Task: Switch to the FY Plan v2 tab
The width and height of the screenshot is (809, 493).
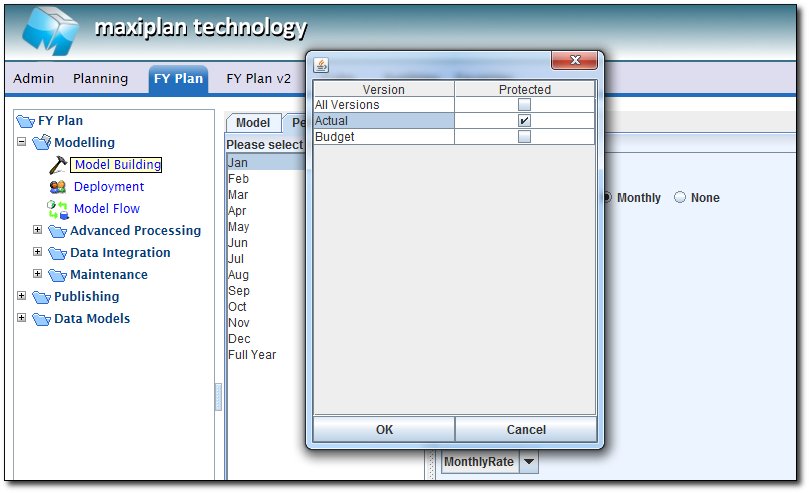Action: (x=258, y=78)
